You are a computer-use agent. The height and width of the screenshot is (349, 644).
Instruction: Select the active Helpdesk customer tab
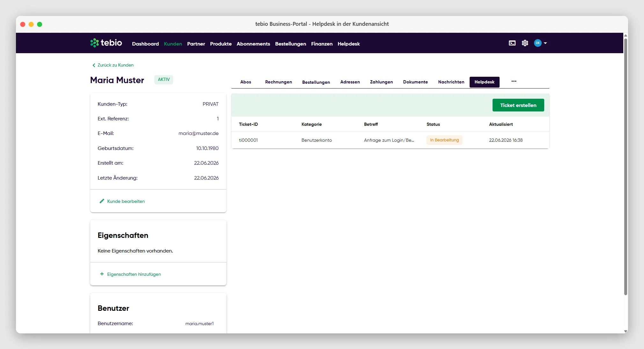(x=484, y=82)
